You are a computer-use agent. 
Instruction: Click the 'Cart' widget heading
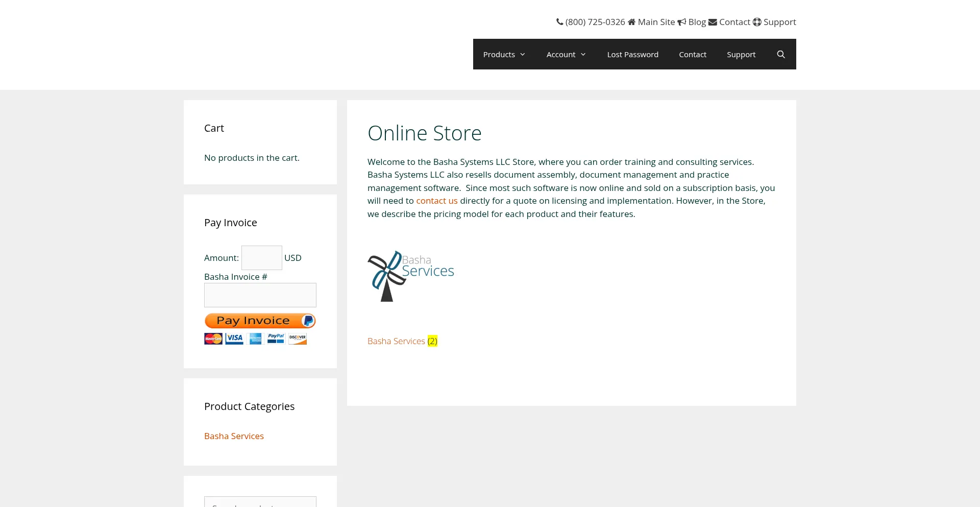point(214,128)
